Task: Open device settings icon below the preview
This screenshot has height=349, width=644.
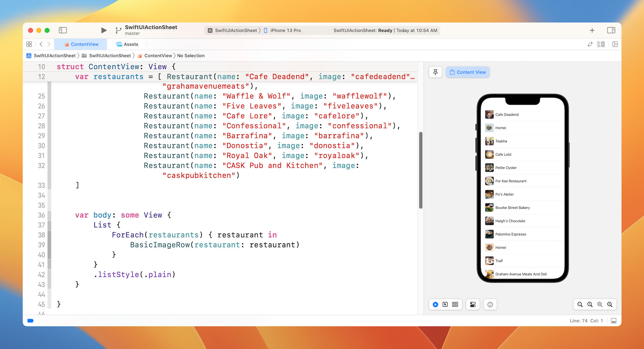Action: [473, 304]
